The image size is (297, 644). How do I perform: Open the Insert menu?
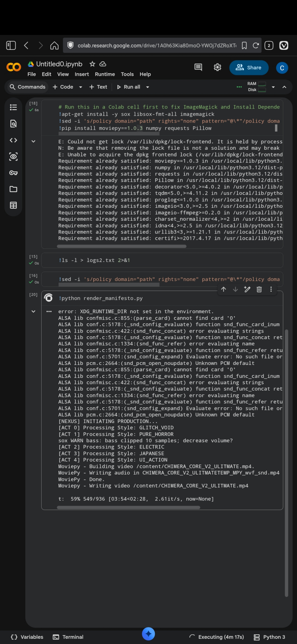click(x=82, y=74)
